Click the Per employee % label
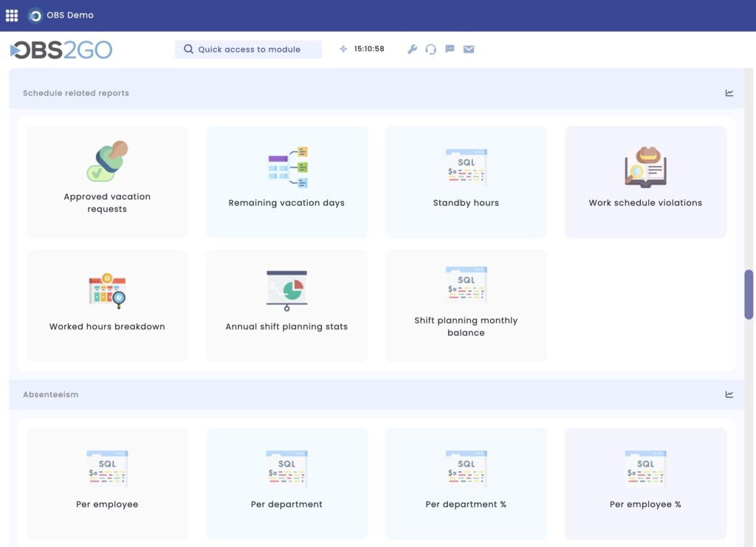Image resolution: width=756 pixels, height=547 pixels. pyautogui.click(x=645, y=504)
